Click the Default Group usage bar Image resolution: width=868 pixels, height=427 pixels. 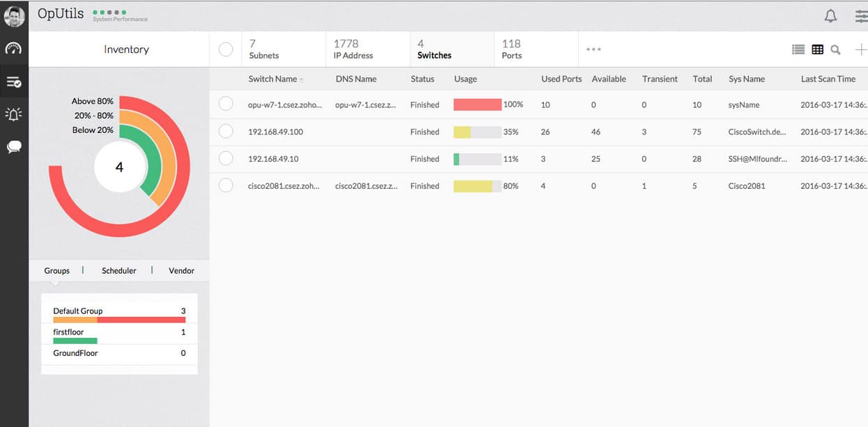point(119,320)
